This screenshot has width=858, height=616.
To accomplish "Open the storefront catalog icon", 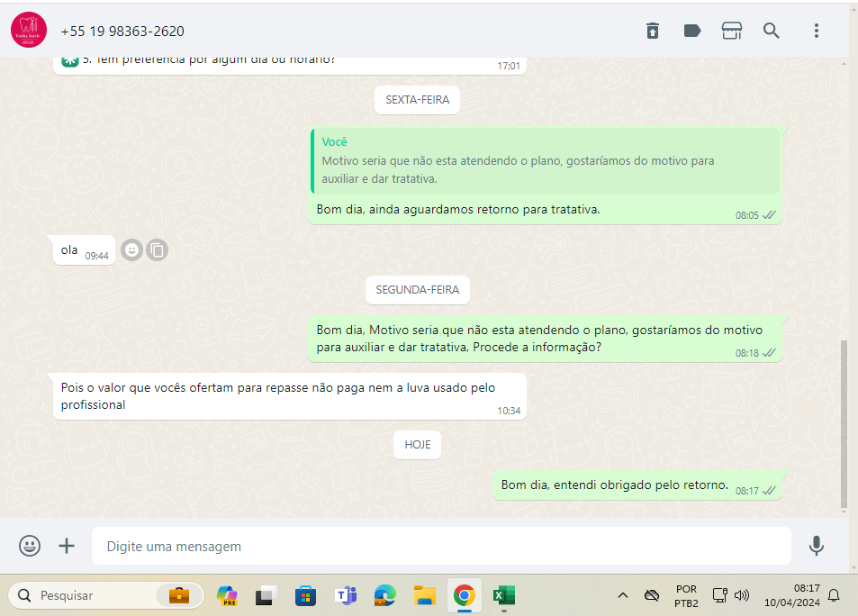I will [x=732, y=31].
